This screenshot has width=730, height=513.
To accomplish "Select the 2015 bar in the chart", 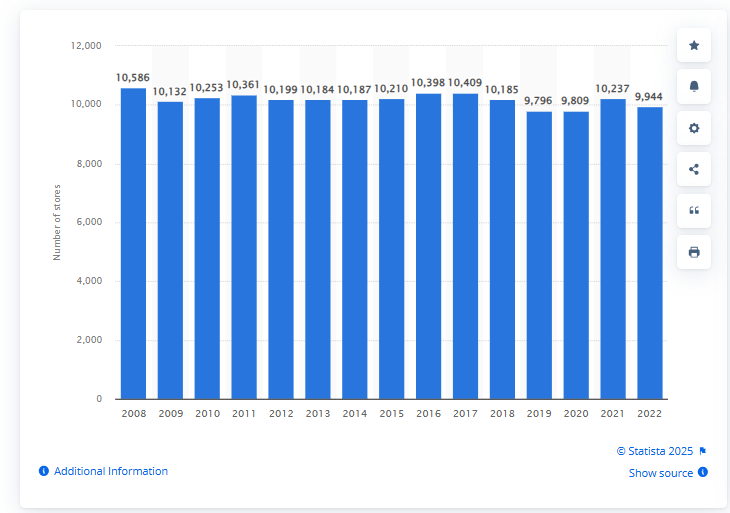I will pos(392,249).
